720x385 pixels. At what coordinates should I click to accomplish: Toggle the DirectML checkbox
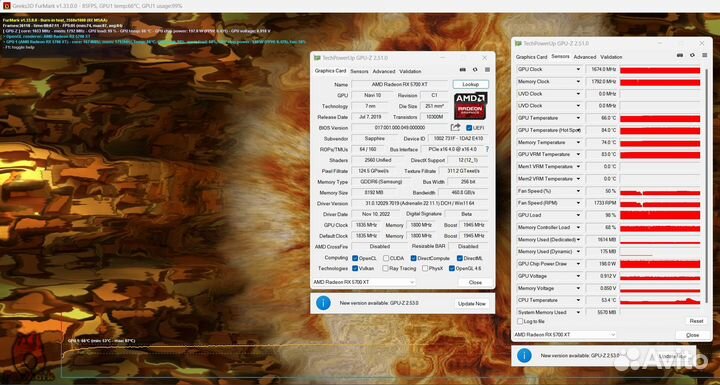460,258
